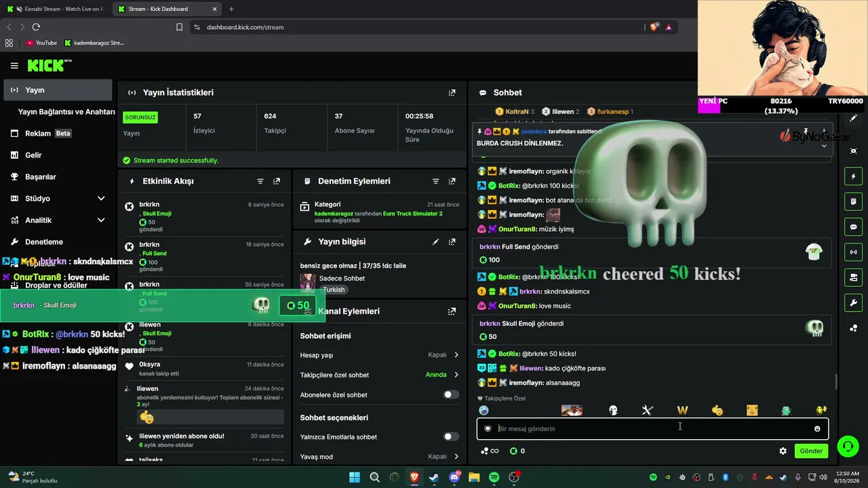Click the Oksyra follow event row

(x=204, y=369)
